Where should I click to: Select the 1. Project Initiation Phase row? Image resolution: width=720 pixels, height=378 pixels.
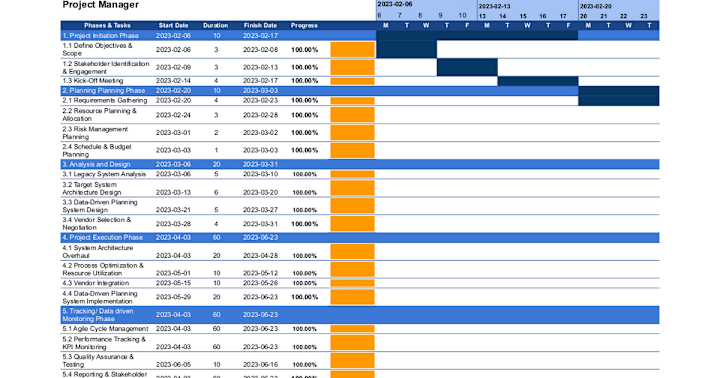pos(360,35)
